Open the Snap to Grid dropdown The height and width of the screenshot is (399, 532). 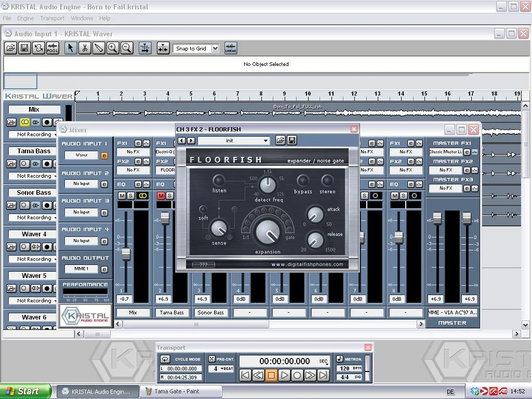[215, 48]
